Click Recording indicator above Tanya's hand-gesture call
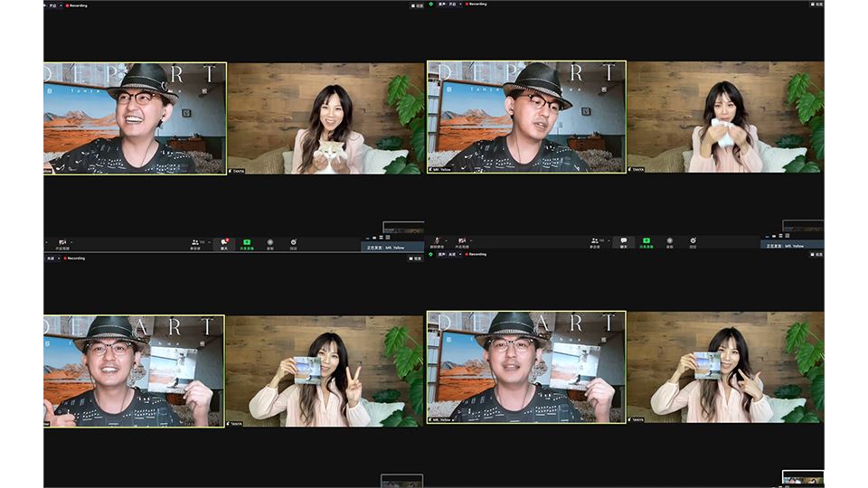868x488 pixels. coord(476,255)
